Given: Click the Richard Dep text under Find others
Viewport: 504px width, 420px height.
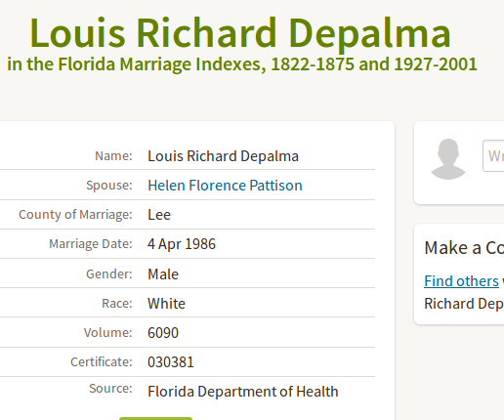Looking at the screenshot, I should (x=464, y=304).
